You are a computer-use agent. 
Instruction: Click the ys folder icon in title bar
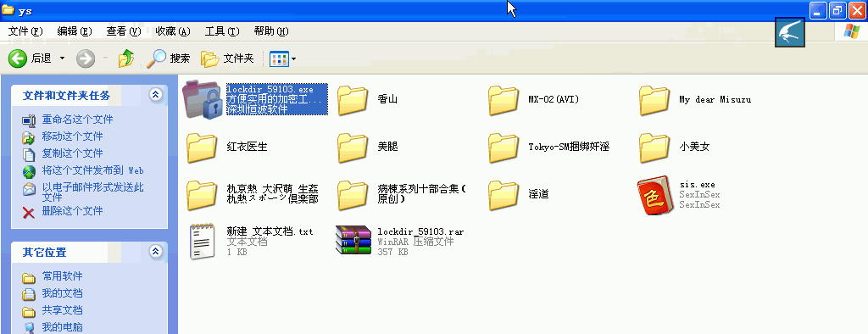click(8, 10)
